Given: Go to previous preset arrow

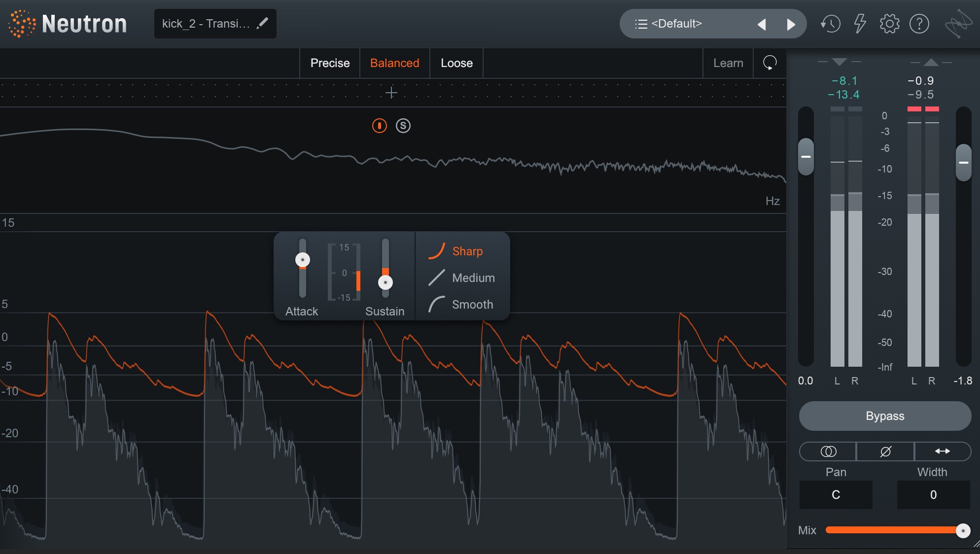Looking at the screenshot, I should tap(762, 24).
